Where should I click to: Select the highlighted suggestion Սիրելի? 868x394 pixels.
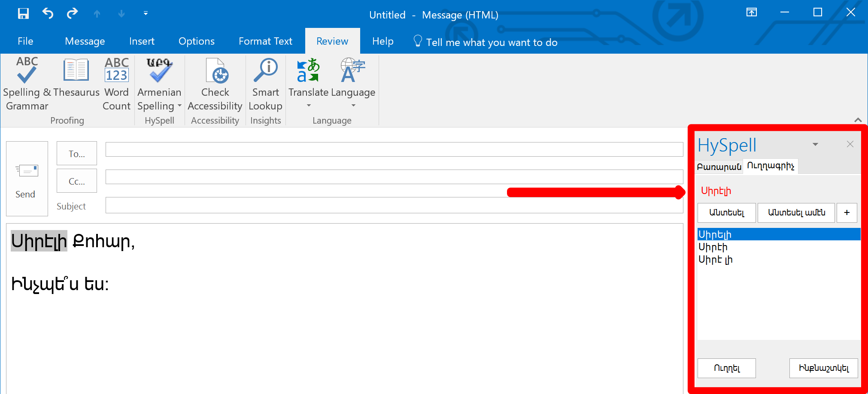tap(779, 234)
